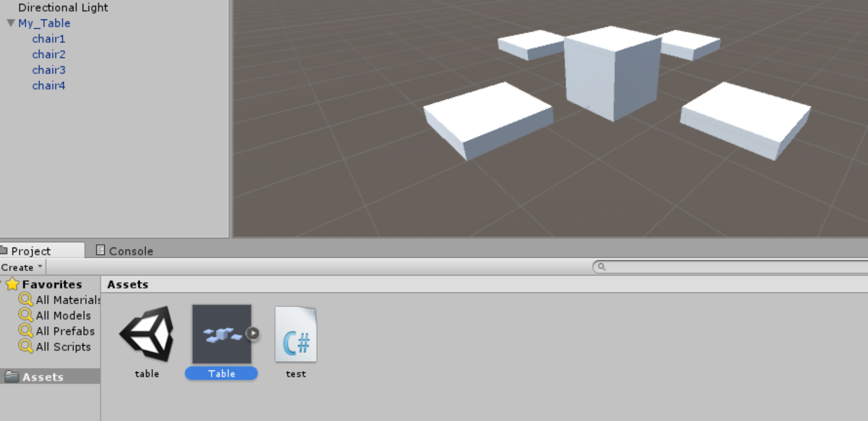Open the All Prefabs saved search
Screen dimensions: 868x421
coord(65,331)
